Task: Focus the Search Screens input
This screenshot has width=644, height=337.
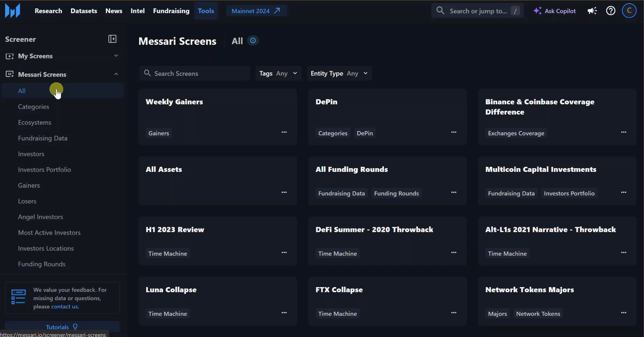Action: [195, 73]
